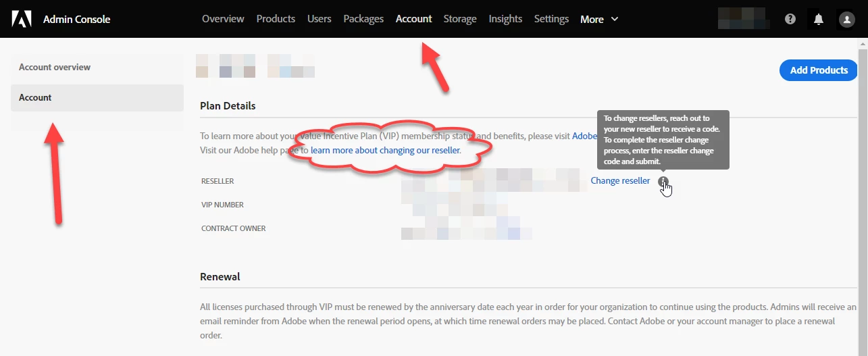Select Account item in the left sidebar

coord(97,98)
